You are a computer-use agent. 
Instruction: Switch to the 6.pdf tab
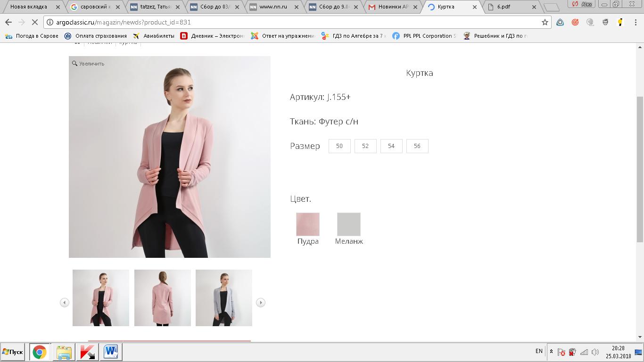click(x=512, y=7)
